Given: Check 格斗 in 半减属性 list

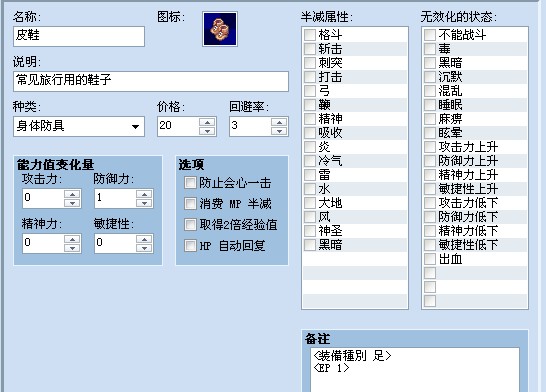Looking at the screenshot, I should 310,35.
